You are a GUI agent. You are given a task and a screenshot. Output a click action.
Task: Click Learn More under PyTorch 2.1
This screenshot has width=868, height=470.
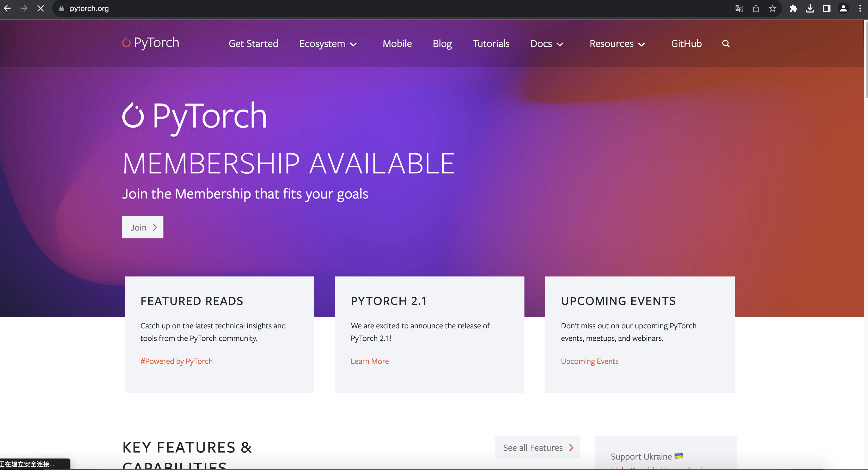(x=370, y=361)
